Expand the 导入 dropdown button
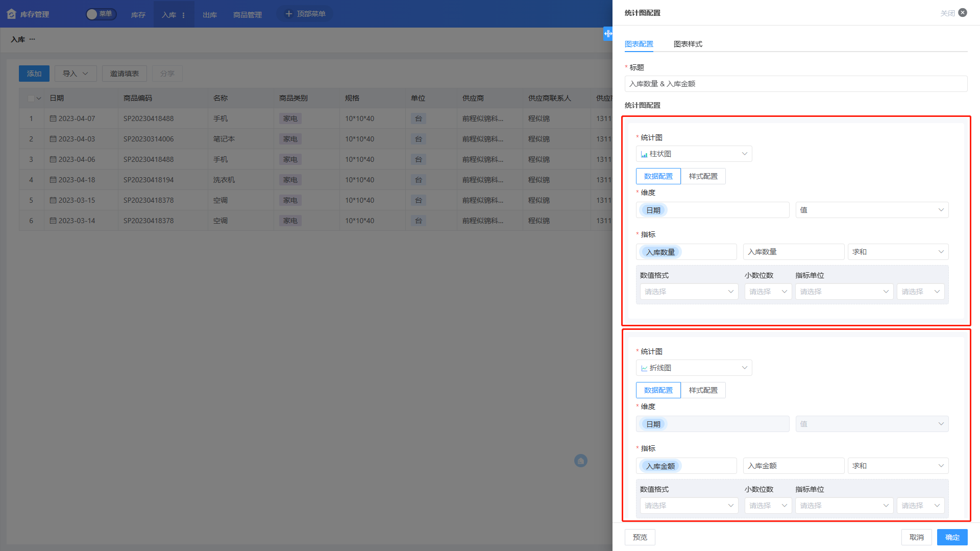Viewport: 980px width, 551px height. pos(76,74)
